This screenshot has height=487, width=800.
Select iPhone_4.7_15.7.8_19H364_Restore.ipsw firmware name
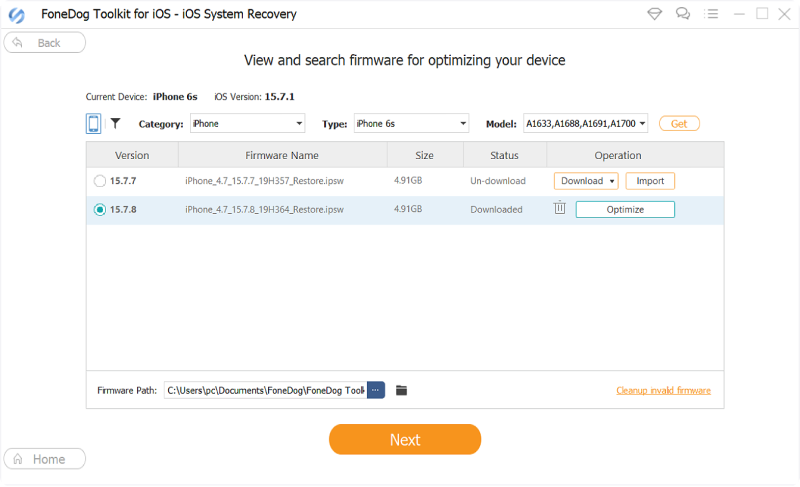tap(264, 210)
